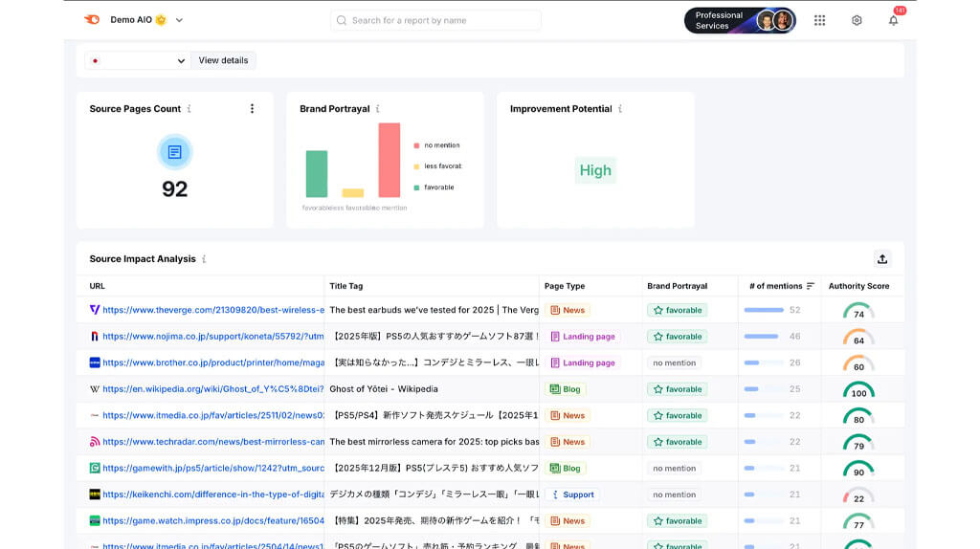Viewport: 980px width, 549px height.
Task: Click the yellow less favorable bar in chart
Action: click(352, 193)
